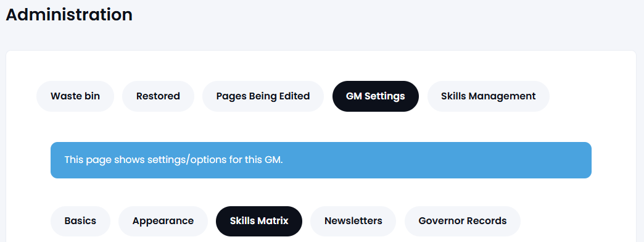
Task: Open the Waste bin tab
Action: (75, 96)
